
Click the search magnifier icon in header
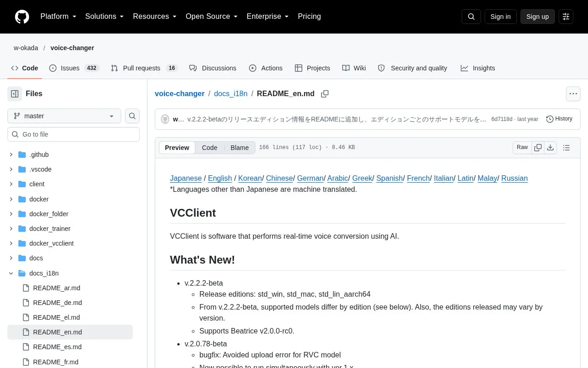click(x=471, y=17)
